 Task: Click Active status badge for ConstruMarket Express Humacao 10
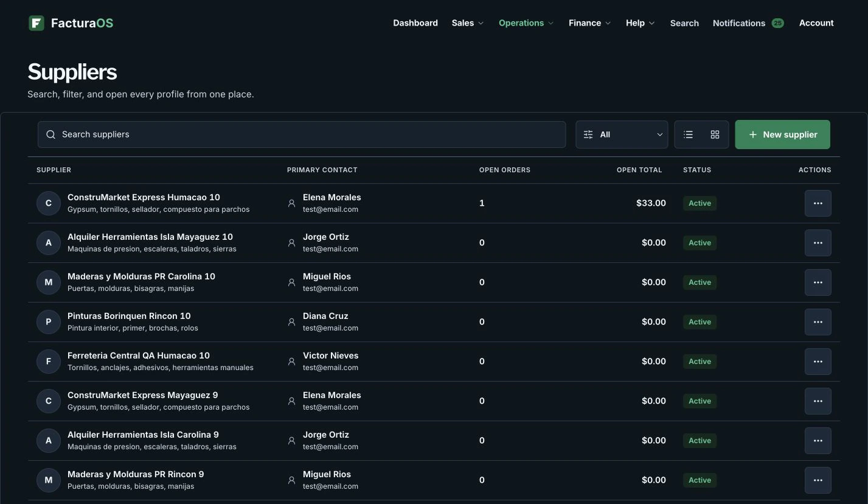(x=700, y=203)
